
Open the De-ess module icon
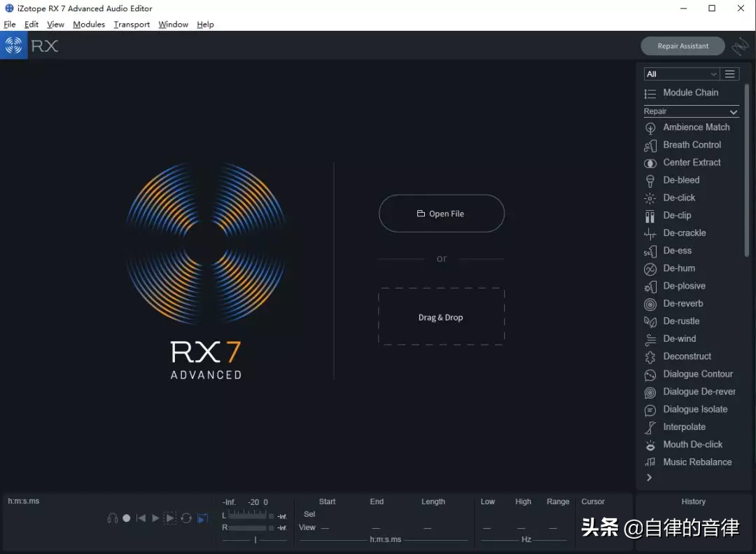(x=650, y=251)
